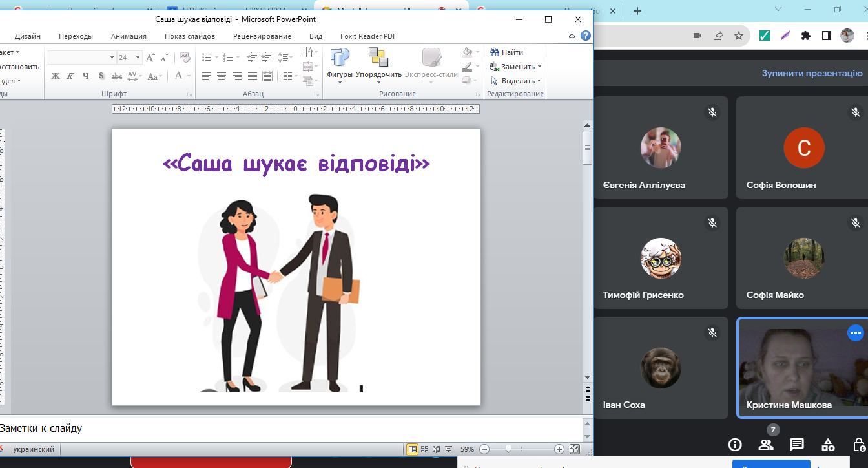This screenshot has width=868, height=468.
Task: Fit slide to current window
Action: (x=574, y=449)
